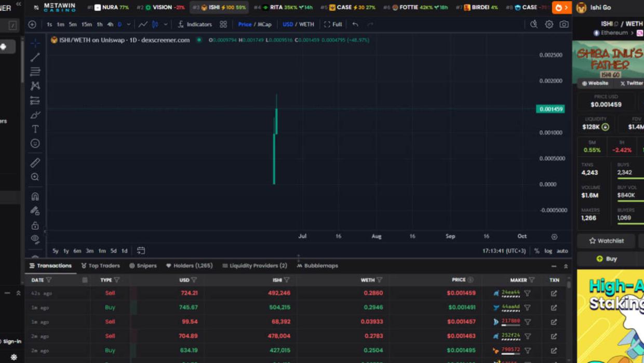Select trending token #1 NURA

108,7
